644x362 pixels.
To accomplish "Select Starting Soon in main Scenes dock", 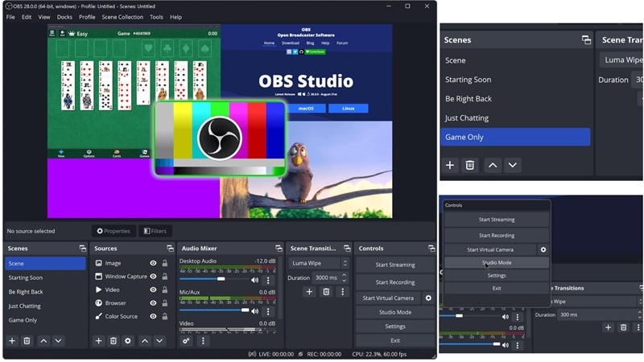I will 45,278.
